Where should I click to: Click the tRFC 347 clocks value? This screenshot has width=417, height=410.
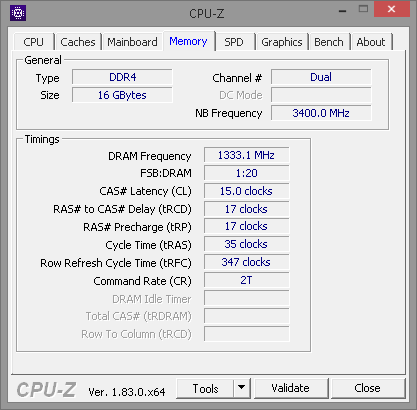pyautogui.click(x=246, y=263)
